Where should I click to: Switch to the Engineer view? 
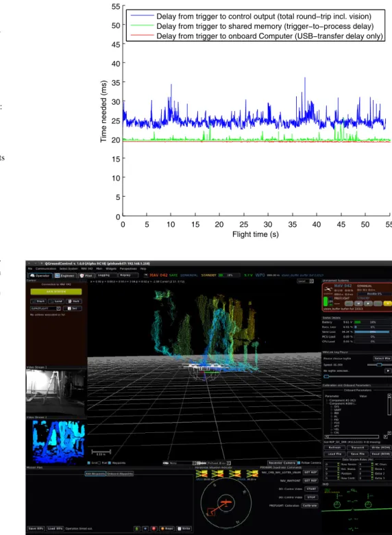pos(65,275)
